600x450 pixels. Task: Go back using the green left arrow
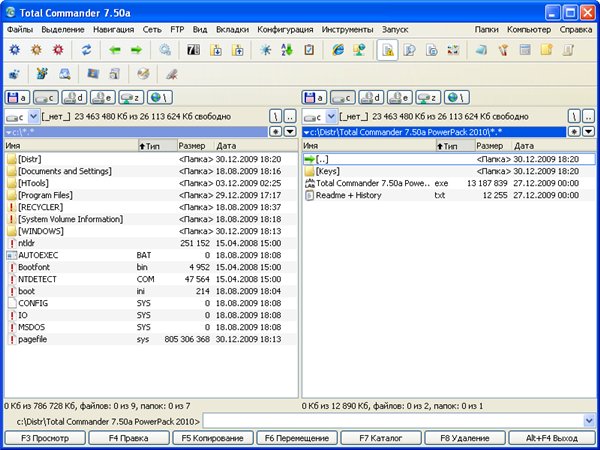click(114, 50)
